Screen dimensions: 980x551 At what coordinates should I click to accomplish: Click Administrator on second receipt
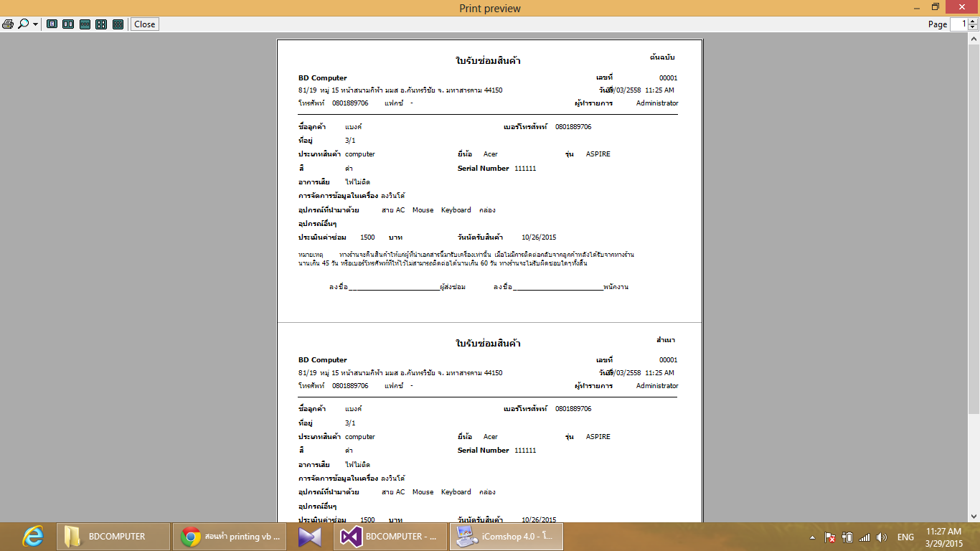tap(657, 385)
